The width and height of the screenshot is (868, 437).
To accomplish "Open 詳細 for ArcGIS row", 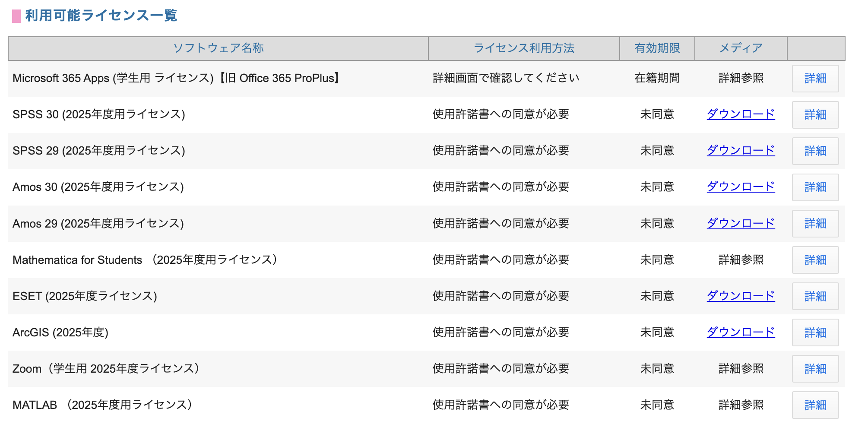I will click(x=815, y=332).
